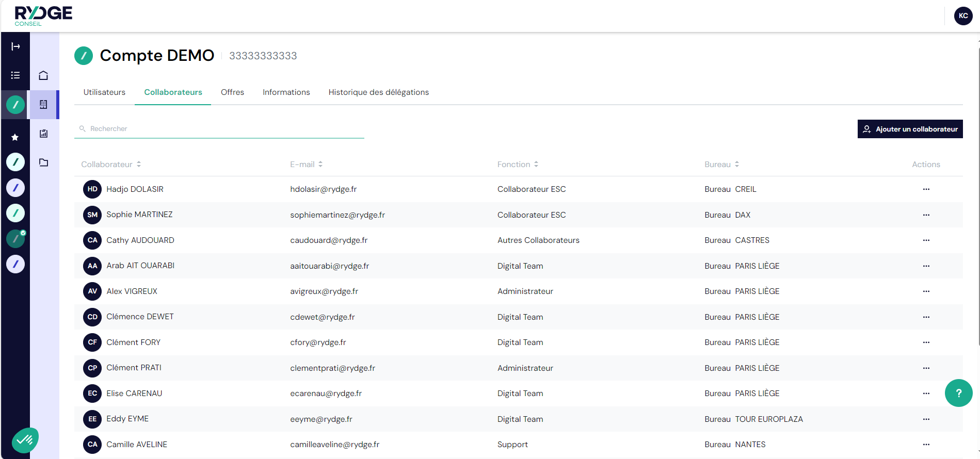Screen dimensions: 980x459
Task: Sort table by Fonction column
Action: point(518,165)
